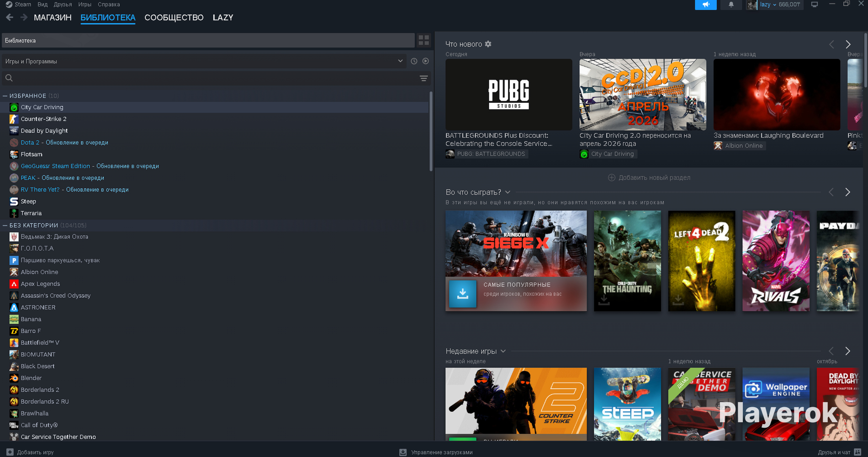The image size is (868, 457).
Task: Open the Справка menu
Action: tap(109, 4)
